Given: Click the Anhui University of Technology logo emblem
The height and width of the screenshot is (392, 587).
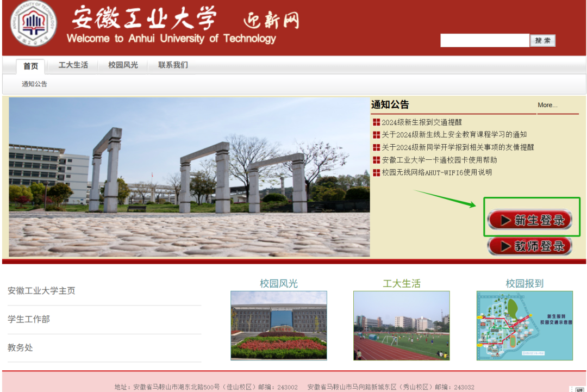Looking at the screenshot, I should (34, 23).
